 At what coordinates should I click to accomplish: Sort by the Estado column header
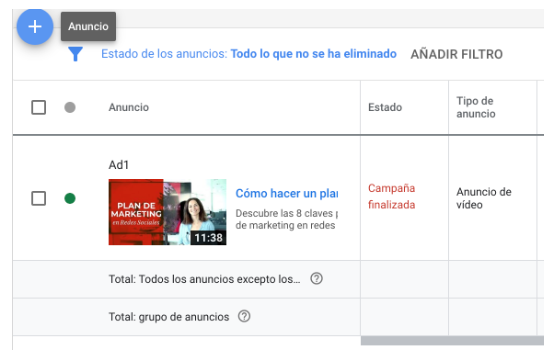tap(385, 108)
